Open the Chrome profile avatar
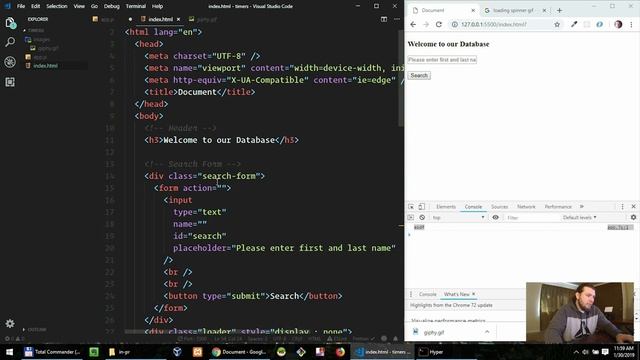Image resolution: width=640 pixels, height=360 pixels. click(618, 24)
